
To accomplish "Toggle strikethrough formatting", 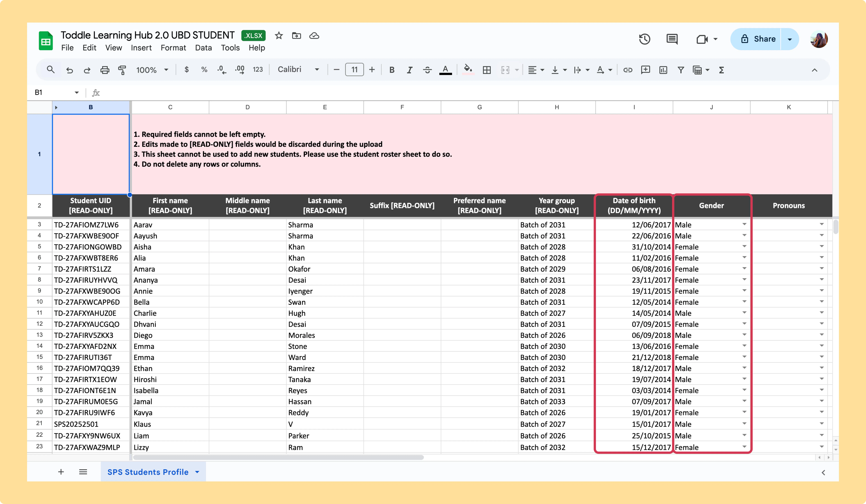I will (x=427, y=70).
